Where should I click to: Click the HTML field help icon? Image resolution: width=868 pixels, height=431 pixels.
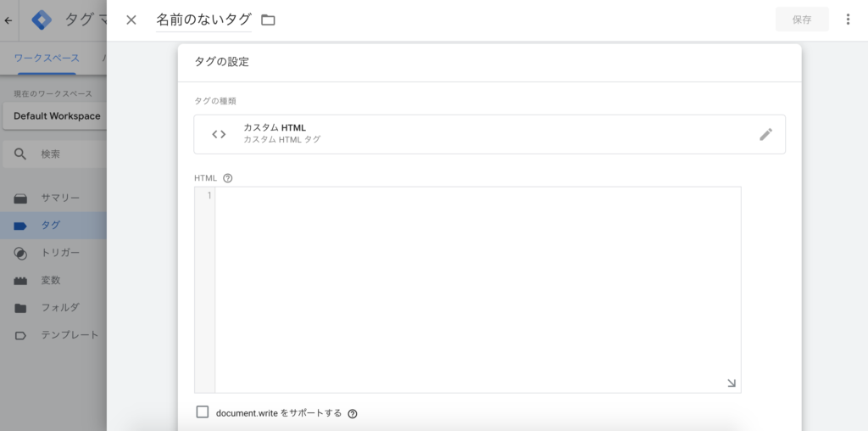(227, 178)
